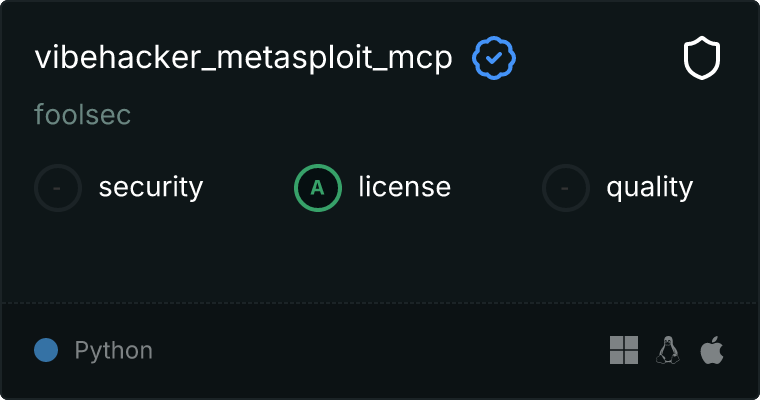Select the security label text
Viewport: 760px width, 400px height.
pos(151,187)
